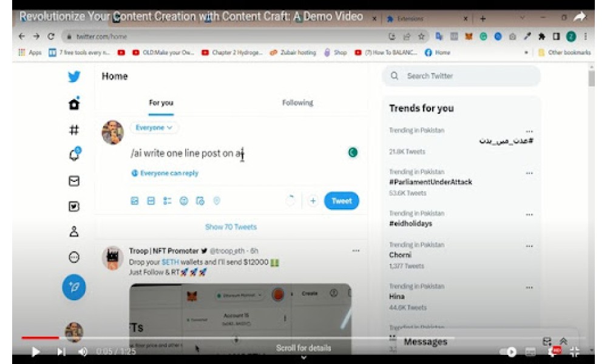Open the Everyone audience dropdown
This screenshot has height=364, width=607.
(154, 127)
